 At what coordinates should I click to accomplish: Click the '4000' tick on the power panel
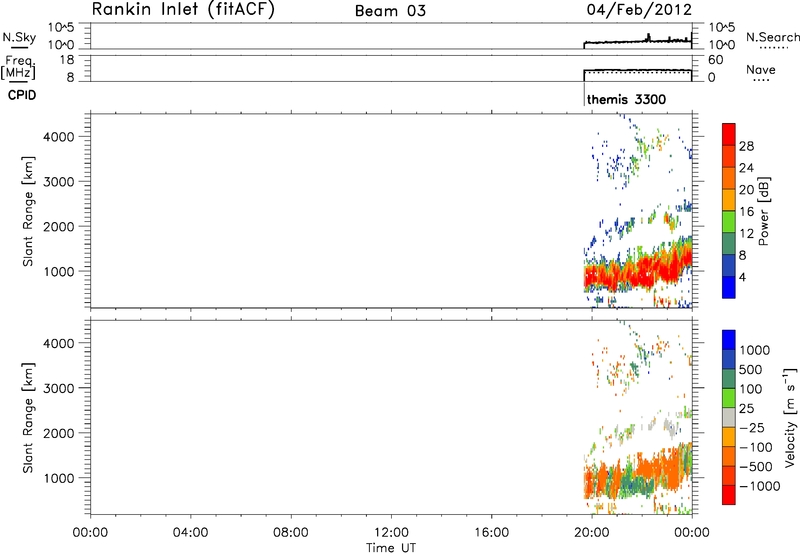pos(59,137)
